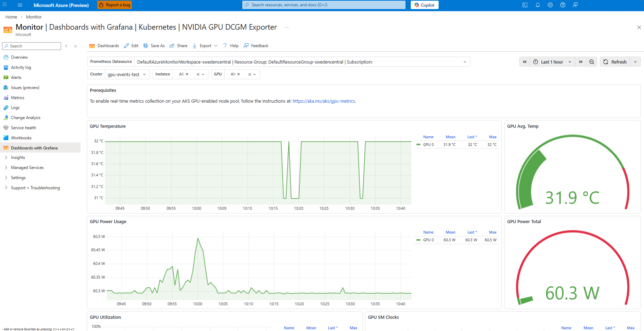Click GPU 0 legend swatch in GPU Power Usage

click(418, 240)
